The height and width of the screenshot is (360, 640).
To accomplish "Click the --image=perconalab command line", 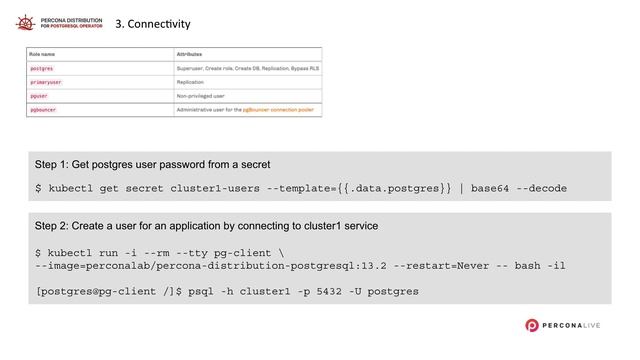I will coord(300,266).
